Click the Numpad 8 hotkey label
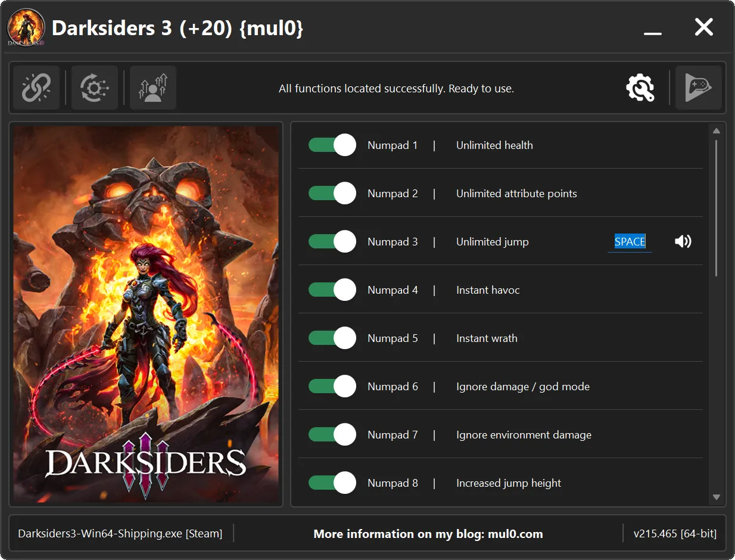 pos(393,483)
